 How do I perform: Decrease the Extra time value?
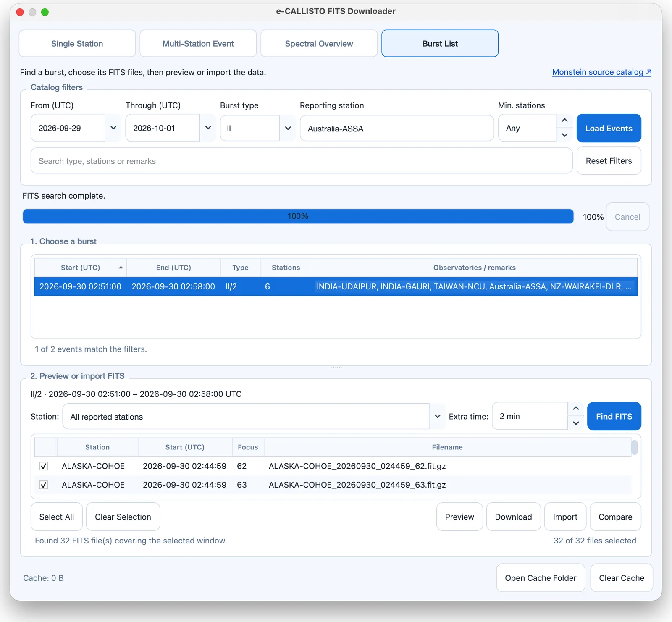pyautogui.click(x=576, y=423)
